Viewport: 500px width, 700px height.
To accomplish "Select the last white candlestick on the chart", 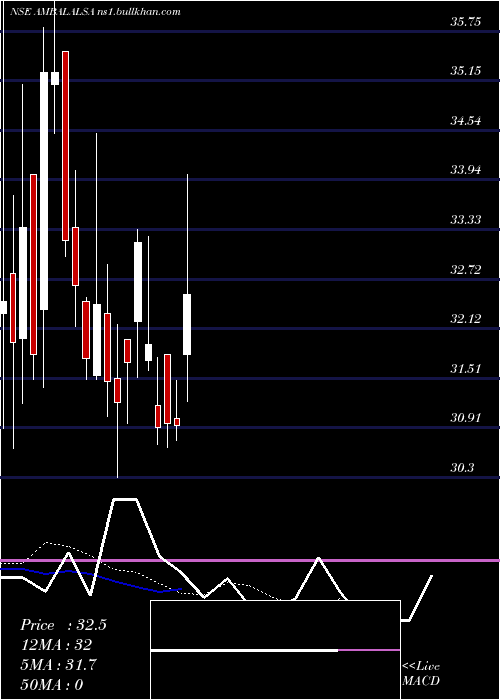I will coord(187,325).
